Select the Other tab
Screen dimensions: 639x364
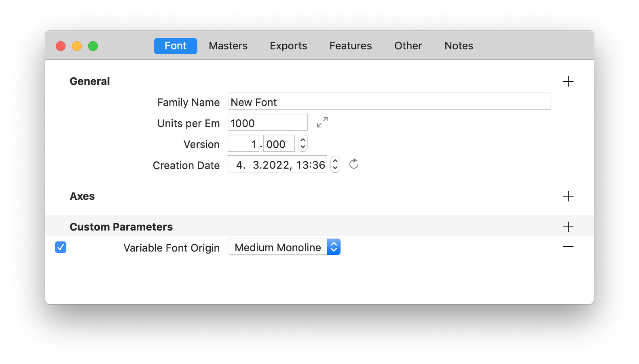click(x=408, y=46)
